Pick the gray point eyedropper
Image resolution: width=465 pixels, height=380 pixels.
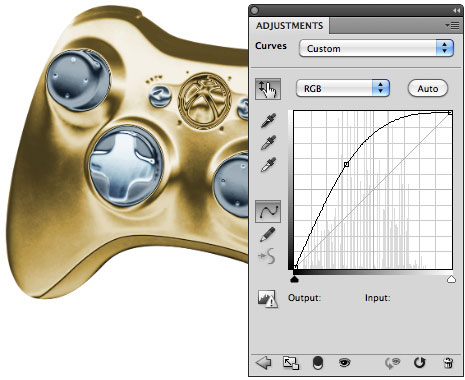pos(268,143)
